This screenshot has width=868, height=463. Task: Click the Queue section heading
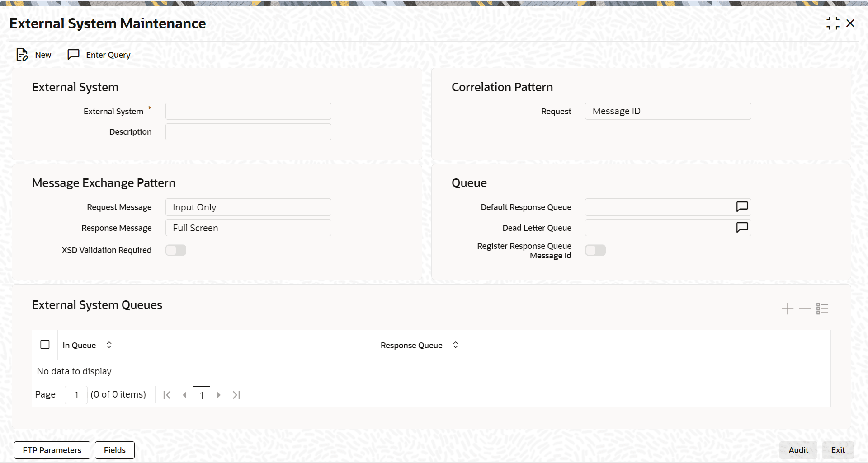(469, 183)
